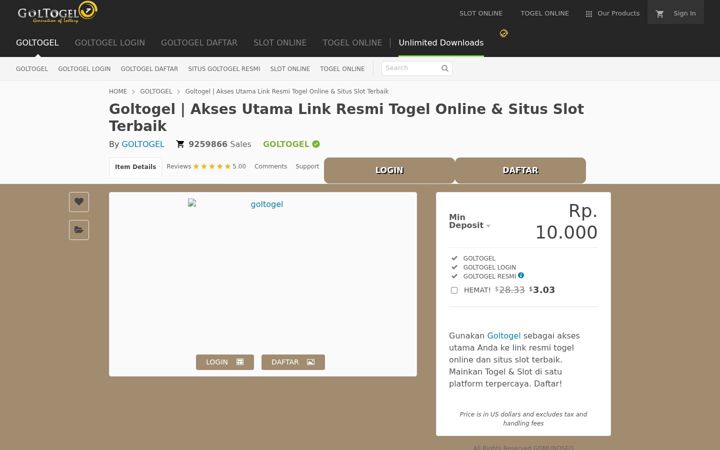Click the yellow badge icon beside Unlimited Downloads
This screenshot has width=720, height=450.
pos(504,33)
